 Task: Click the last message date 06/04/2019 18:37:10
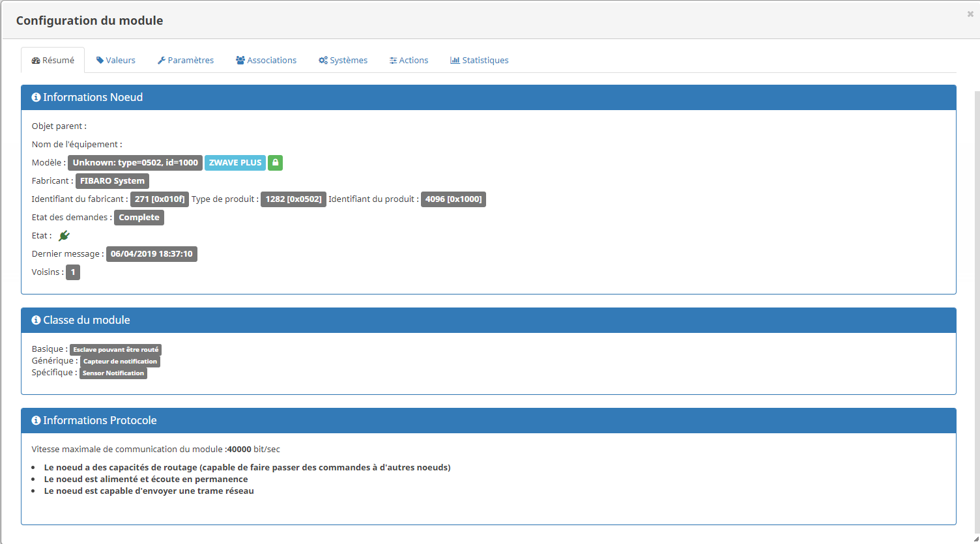coord(152,254)
